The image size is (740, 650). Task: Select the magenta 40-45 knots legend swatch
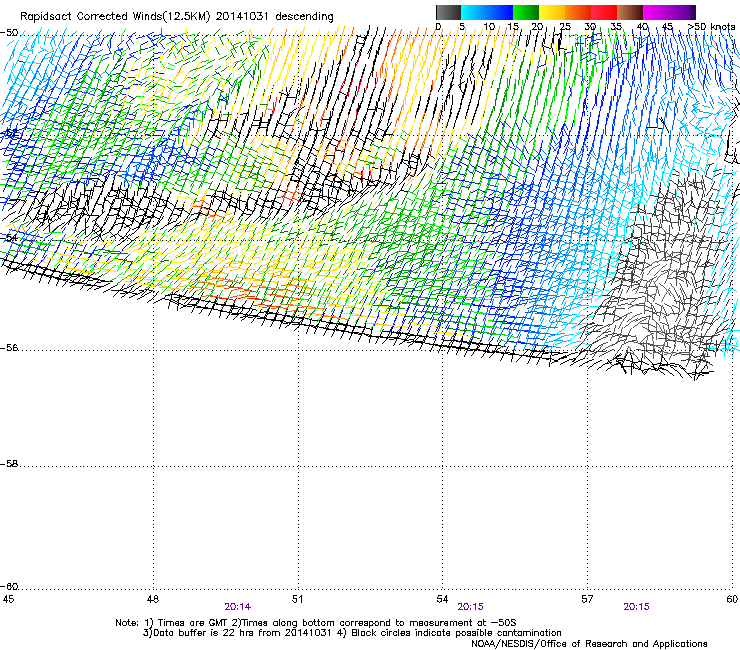(x=656, y=12)
